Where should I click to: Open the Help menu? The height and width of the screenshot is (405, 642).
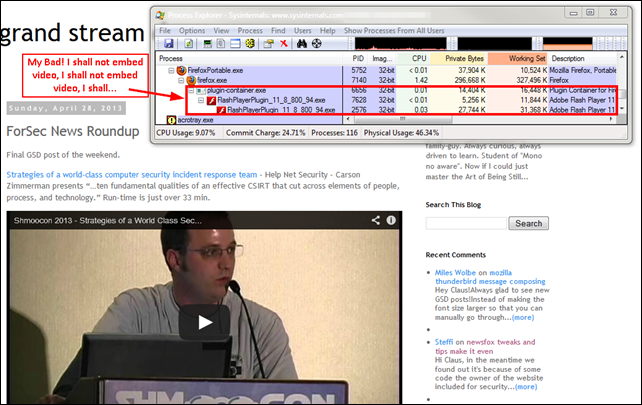(x=328, y=31)
